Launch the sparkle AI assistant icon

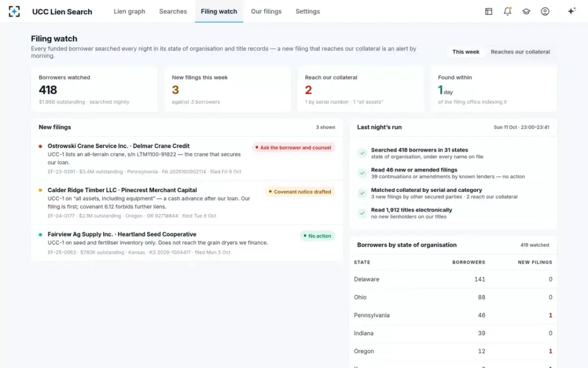pyautogui.click(x=571, y=11)
